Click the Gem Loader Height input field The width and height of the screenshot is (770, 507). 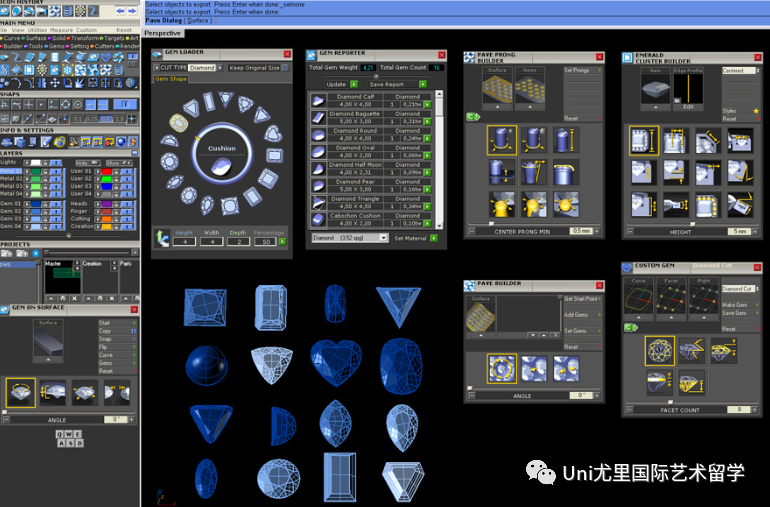click(185, 242)
